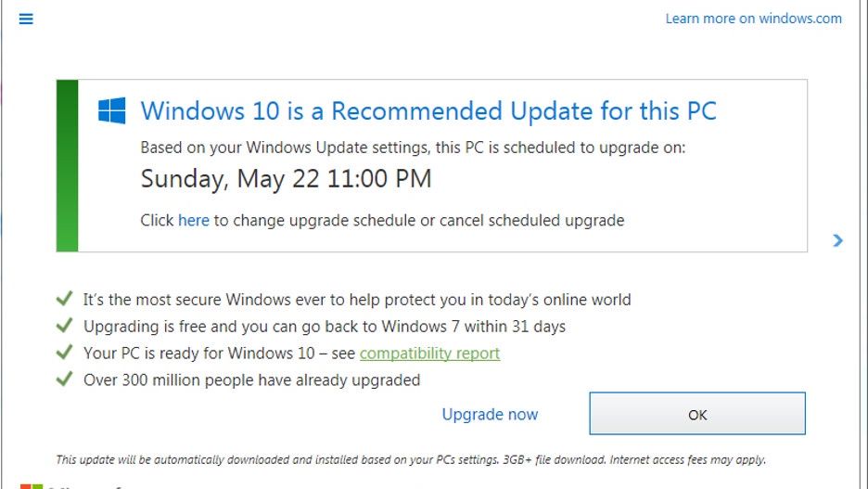Click the checkmark beside Over 300 million people
The image size is (868, 489).
[65, 379]
